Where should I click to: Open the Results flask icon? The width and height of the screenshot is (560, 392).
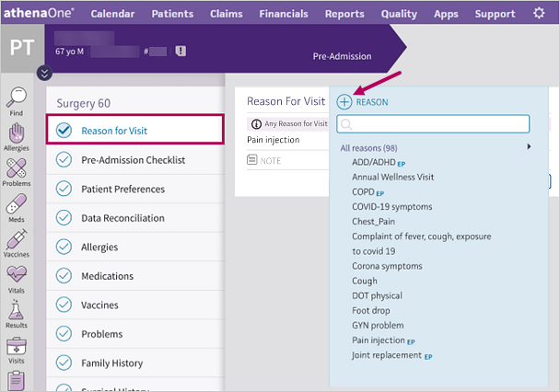point(17,312)
